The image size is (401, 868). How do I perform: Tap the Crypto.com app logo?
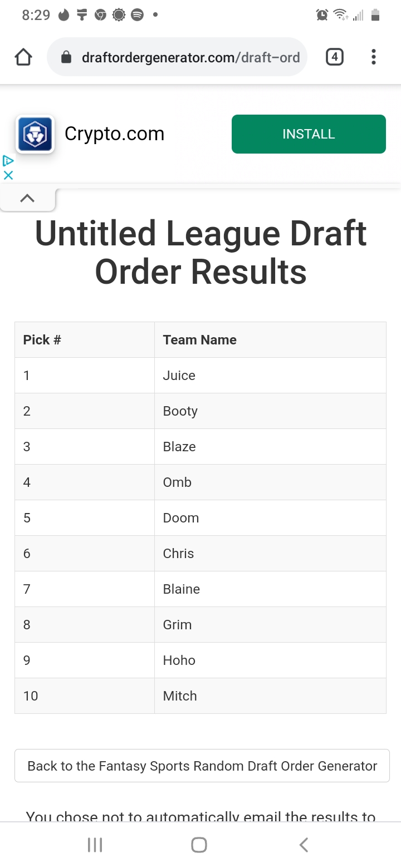point(36,134)
